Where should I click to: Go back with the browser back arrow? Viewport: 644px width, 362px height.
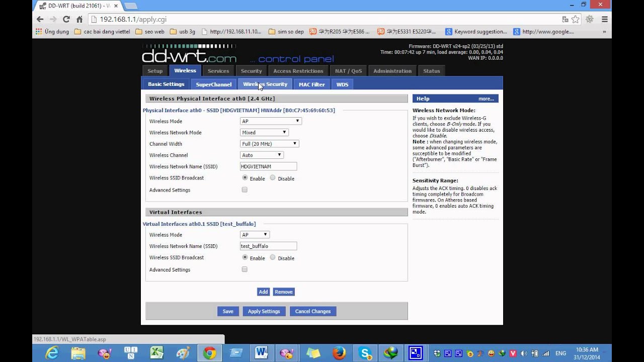40,20
